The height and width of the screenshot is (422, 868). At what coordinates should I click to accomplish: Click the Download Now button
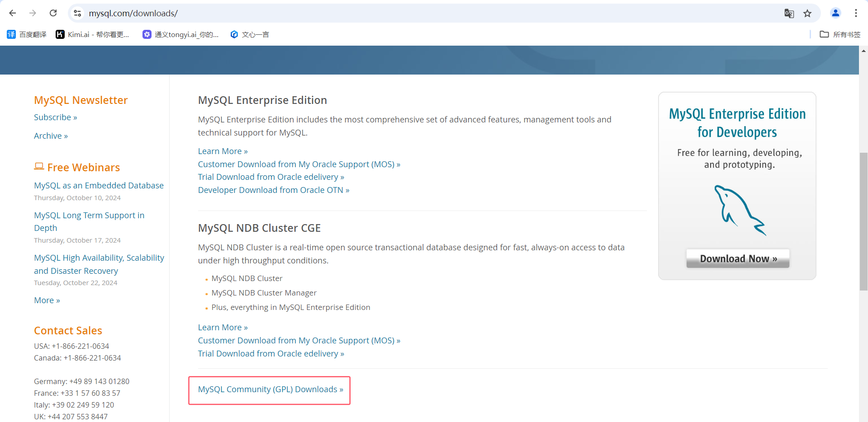click(x=738, y=259)
